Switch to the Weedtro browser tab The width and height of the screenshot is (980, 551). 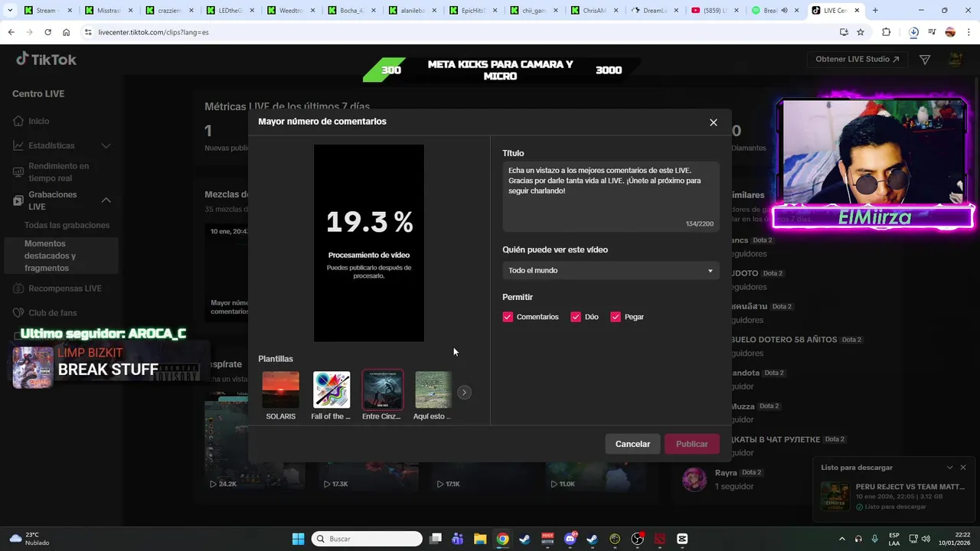pos(290,11)
